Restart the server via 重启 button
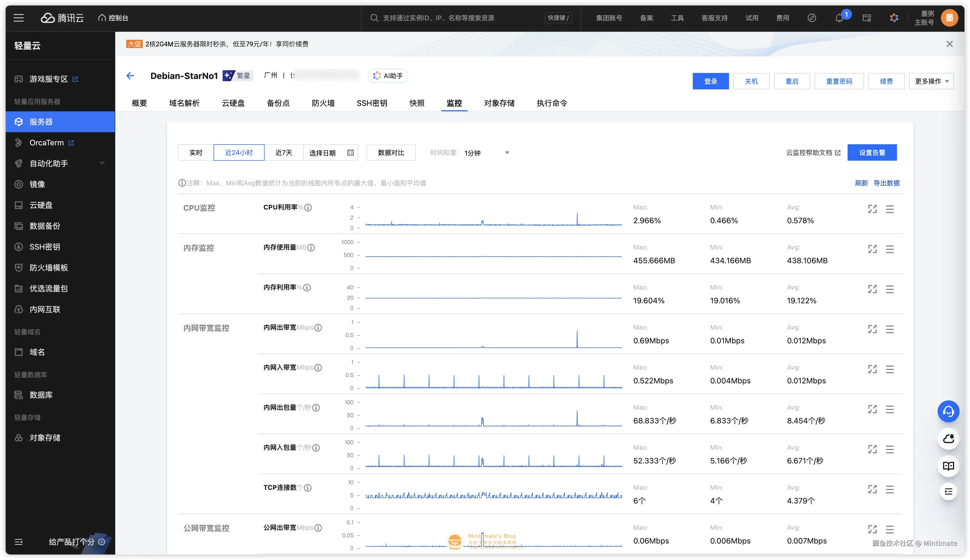The image size is (970, 560). point(792,81)
